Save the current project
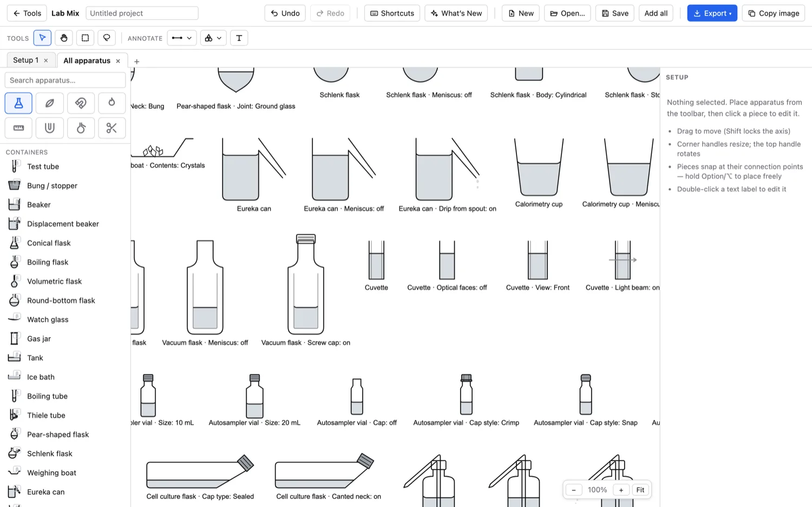Viewport: 812px width, 507px height. [615, 13]
